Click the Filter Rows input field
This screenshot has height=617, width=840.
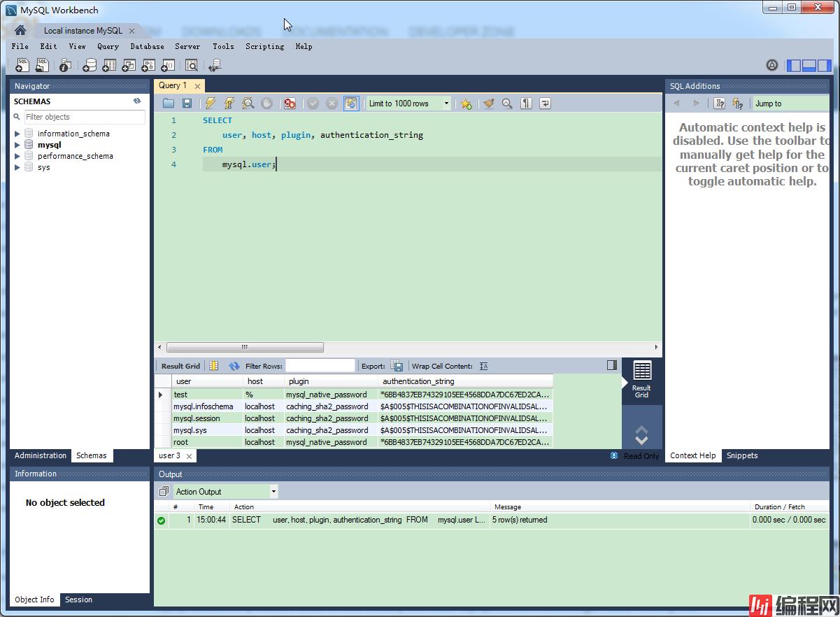click(320, 366)
